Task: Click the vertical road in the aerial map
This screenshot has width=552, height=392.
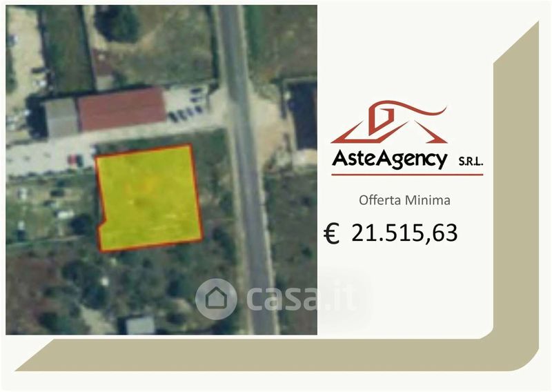Action: point(246,170)
